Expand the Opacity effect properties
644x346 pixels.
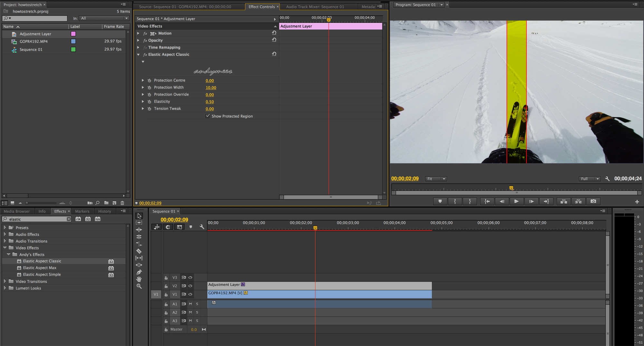coord(138,40)
